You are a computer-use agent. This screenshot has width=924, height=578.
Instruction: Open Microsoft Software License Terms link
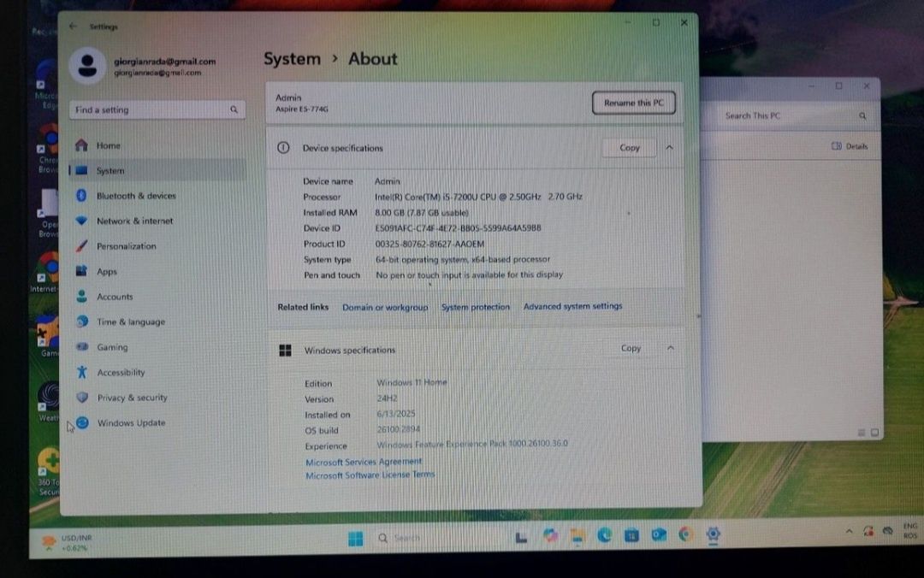370,475
